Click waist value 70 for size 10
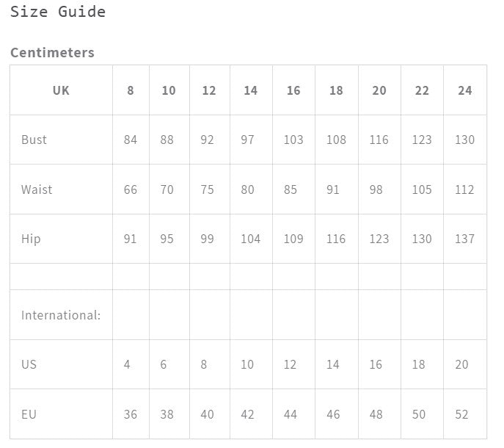504x448 pixels. (x=167, y=189)
